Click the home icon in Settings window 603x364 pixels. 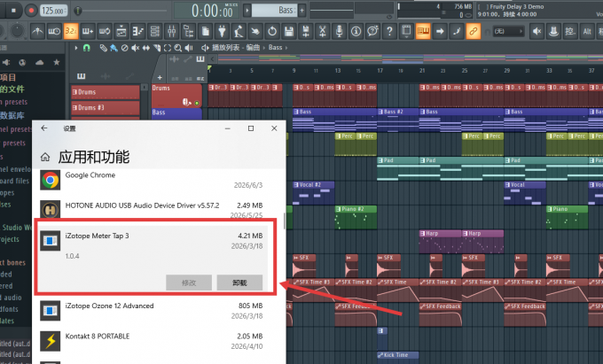coord(45,157)
